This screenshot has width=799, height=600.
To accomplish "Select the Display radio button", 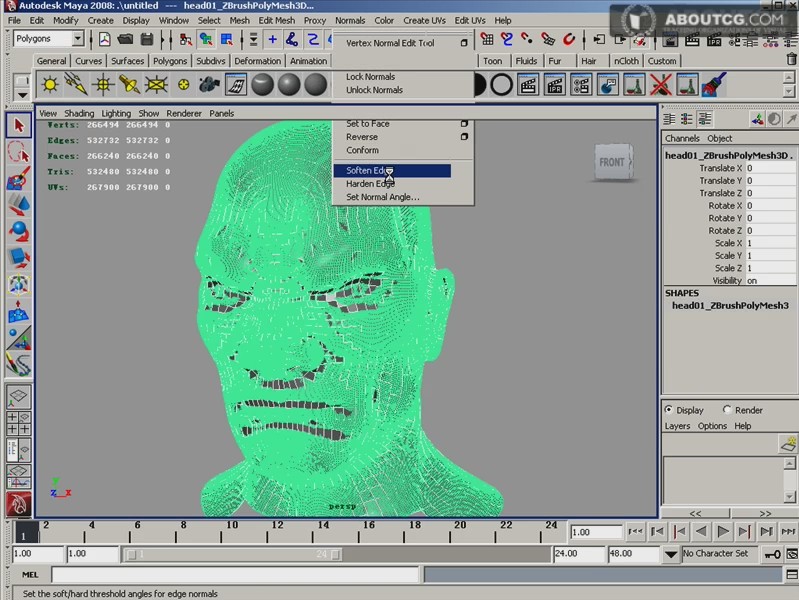I will pos(669,410).
